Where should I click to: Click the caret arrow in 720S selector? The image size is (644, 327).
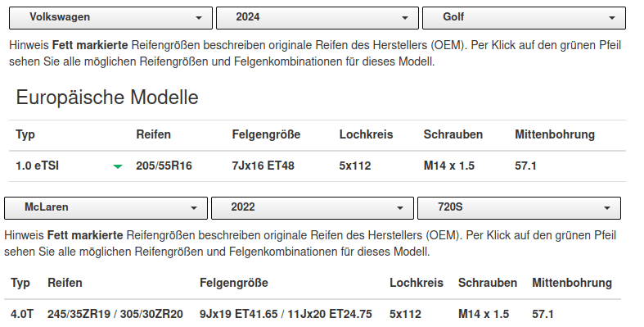607,207
